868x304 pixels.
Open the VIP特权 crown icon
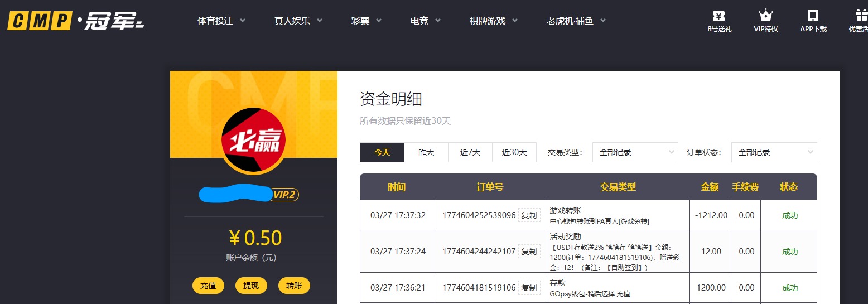point(766,16)
